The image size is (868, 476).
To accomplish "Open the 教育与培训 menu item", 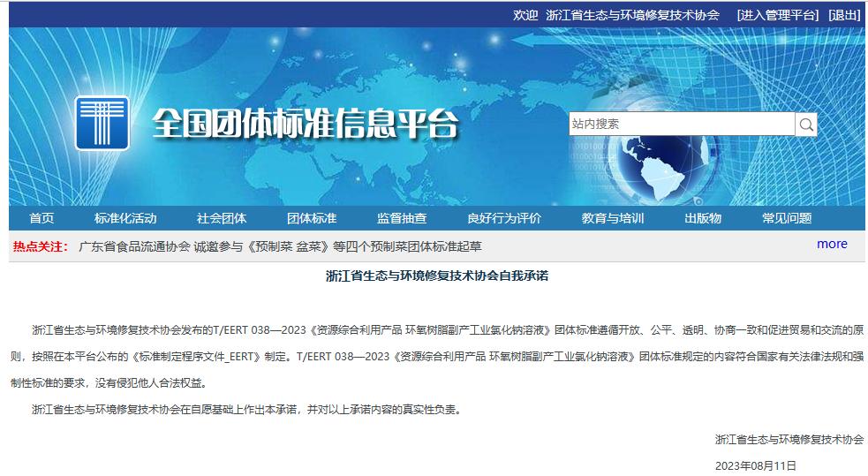I will coord(613,219).
